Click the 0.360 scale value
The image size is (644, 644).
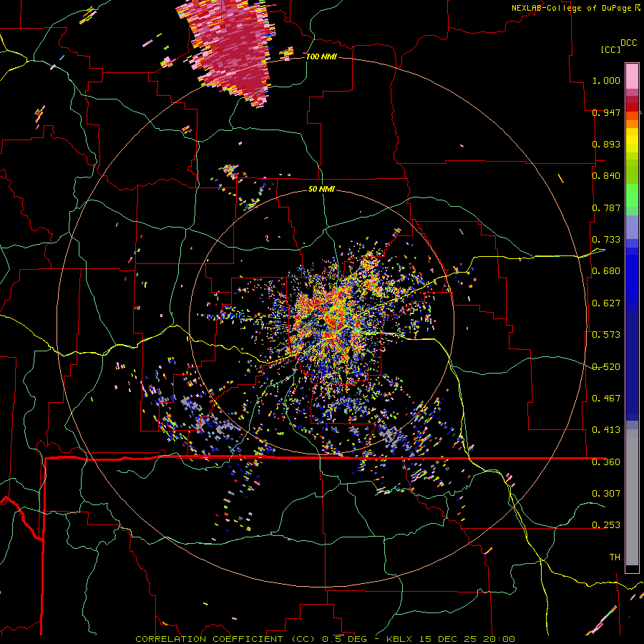[606, 462]
